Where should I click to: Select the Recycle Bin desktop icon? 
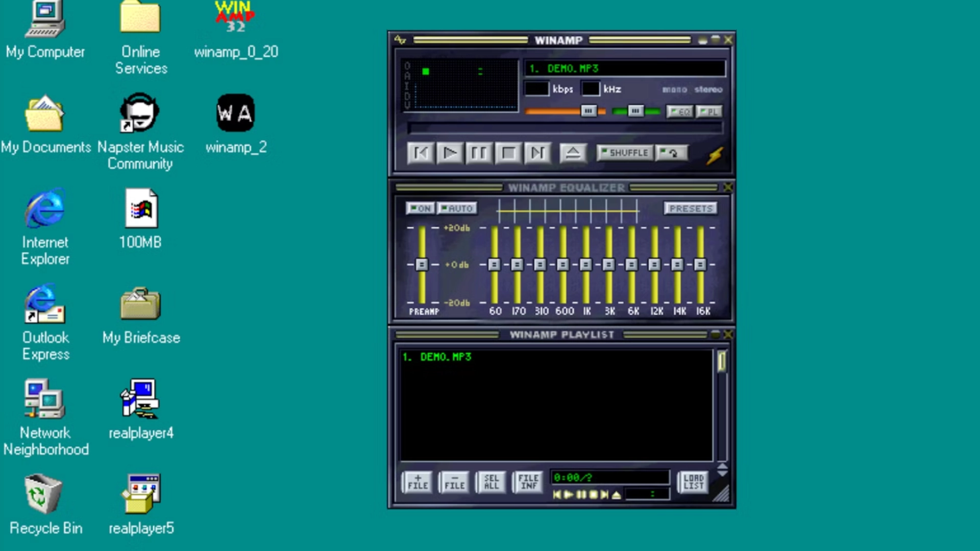tap(45, 504)
